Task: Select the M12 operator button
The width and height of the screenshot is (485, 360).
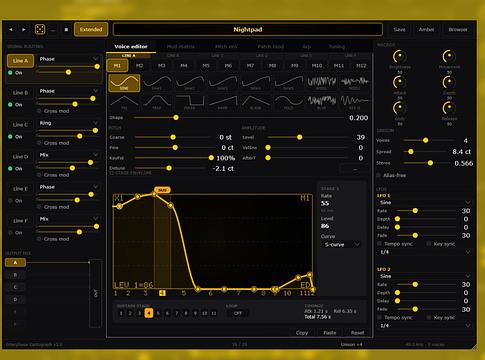Action: (x=361, y=66)
